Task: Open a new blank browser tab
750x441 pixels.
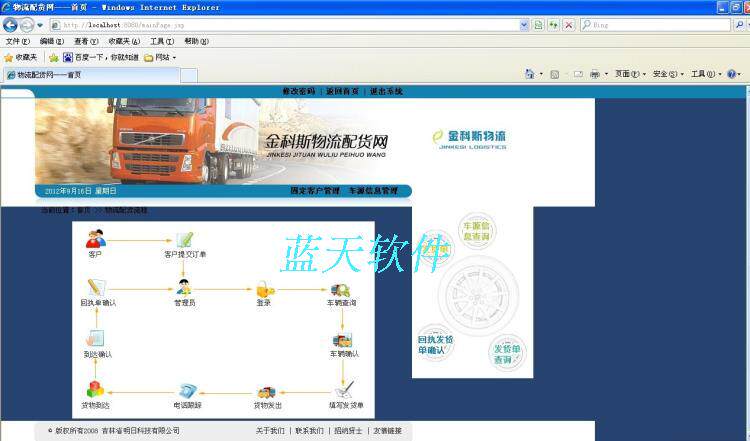Action: point(188,76)
